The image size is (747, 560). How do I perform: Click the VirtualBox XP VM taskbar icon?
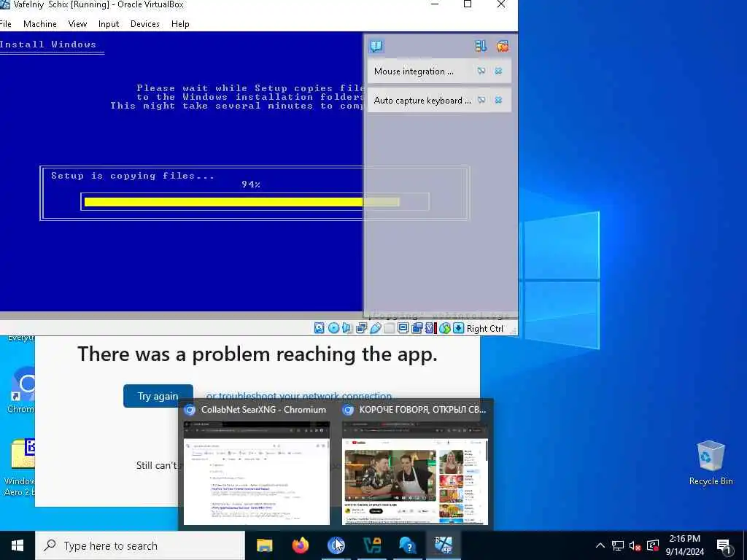(x=444, y=545)
